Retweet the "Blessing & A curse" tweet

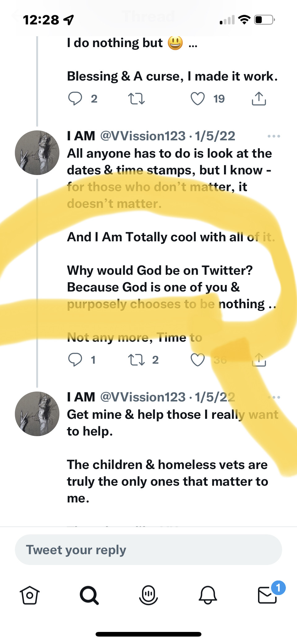[x=136, y=99]
